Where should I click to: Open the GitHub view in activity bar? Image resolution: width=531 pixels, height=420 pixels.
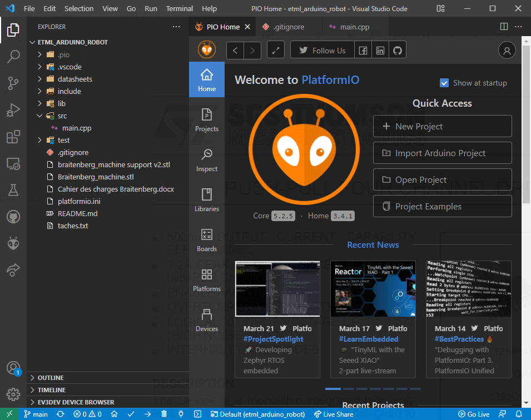13,217
